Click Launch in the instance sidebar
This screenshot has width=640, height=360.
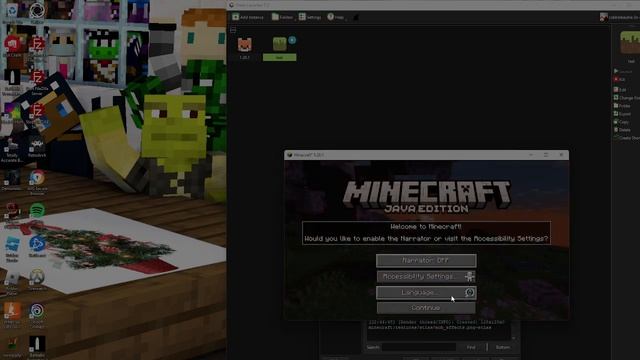622,71
